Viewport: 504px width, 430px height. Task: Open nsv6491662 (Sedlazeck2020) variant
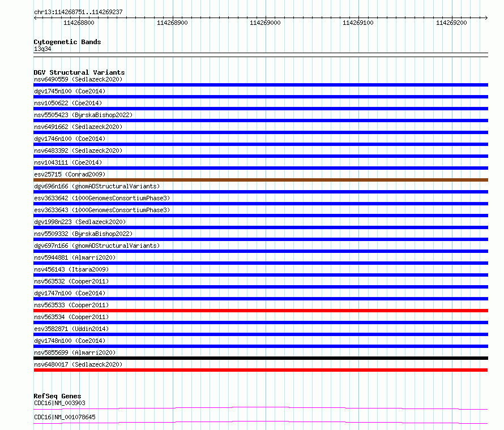coord(78,127)
